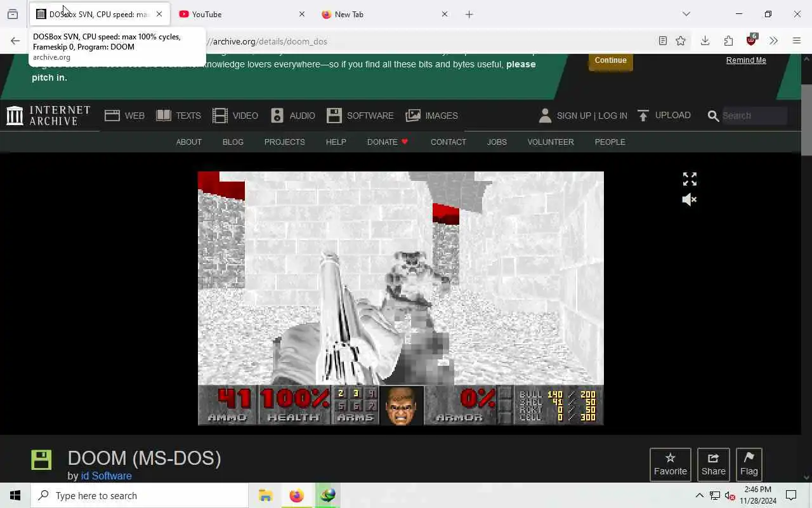The image size is (812, 508).
Task: Open the ABOUT page link
Action: pos(188,142)
